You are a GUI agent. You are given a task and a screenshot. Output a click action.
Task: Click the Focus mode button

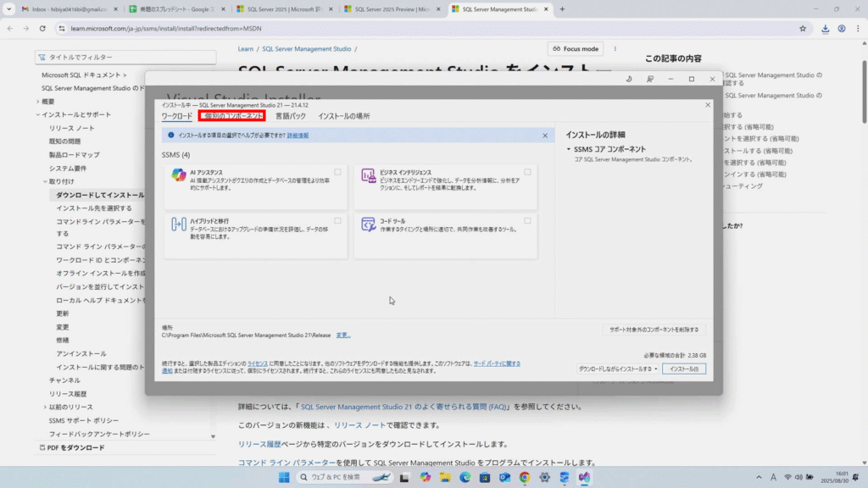click(x=576, y=48)
